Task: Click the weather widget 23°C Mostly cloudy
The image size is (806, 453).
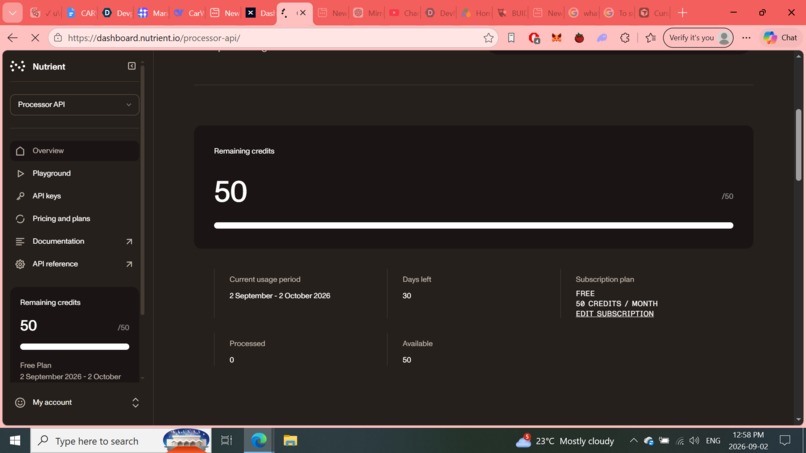Action: click(x=565, y=441)
